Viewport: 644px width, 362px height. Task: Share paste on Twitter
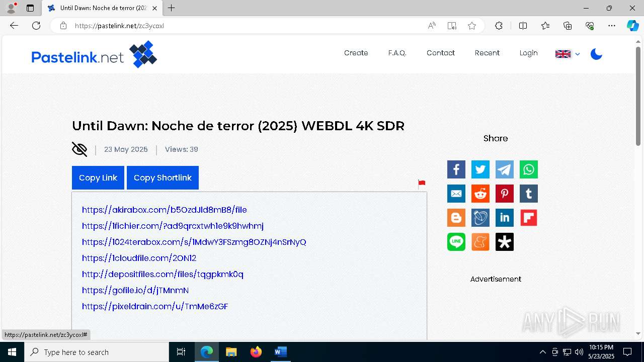(x=480, y=169)
